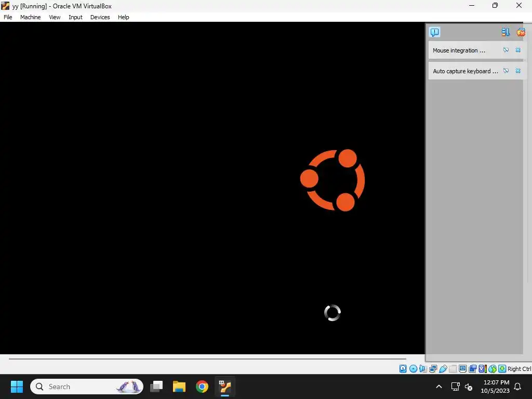Screen dimensions: 532x399
Task: Open the Input menu
Action: pos(75,17)
